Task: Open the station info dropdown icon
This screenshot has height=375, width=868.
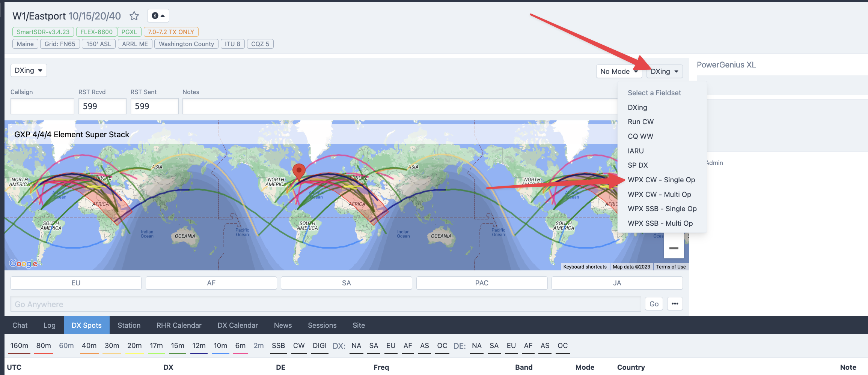Action: (x=158, y=16)
